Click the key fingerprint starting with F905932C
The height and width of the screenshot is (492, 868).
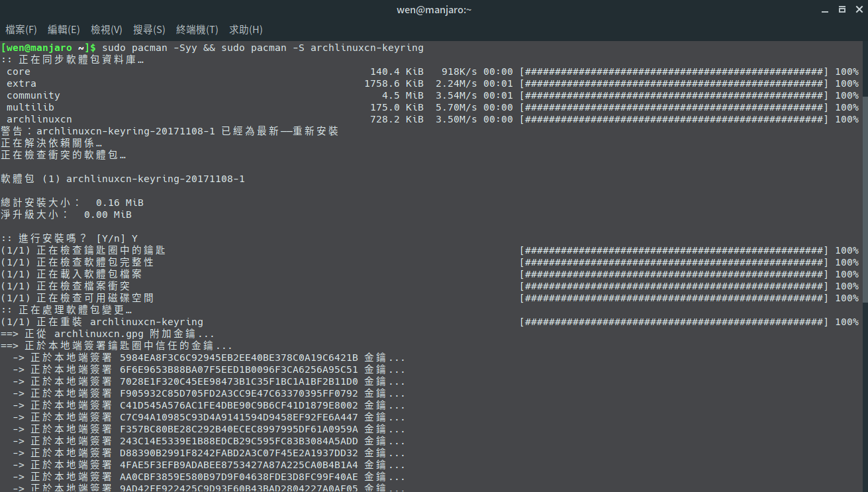pos(239,393)
